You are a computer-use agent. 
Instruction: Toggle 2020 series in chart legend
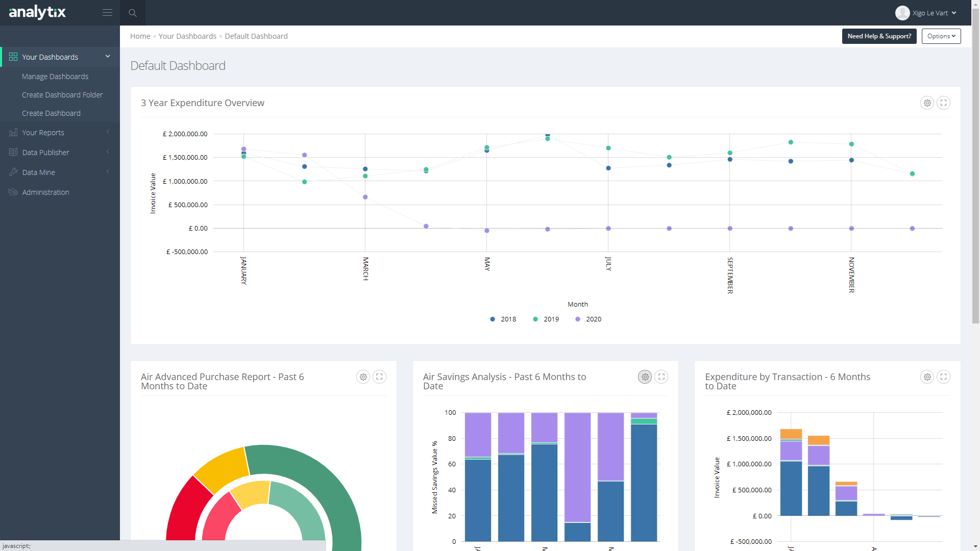pos(588,319)
